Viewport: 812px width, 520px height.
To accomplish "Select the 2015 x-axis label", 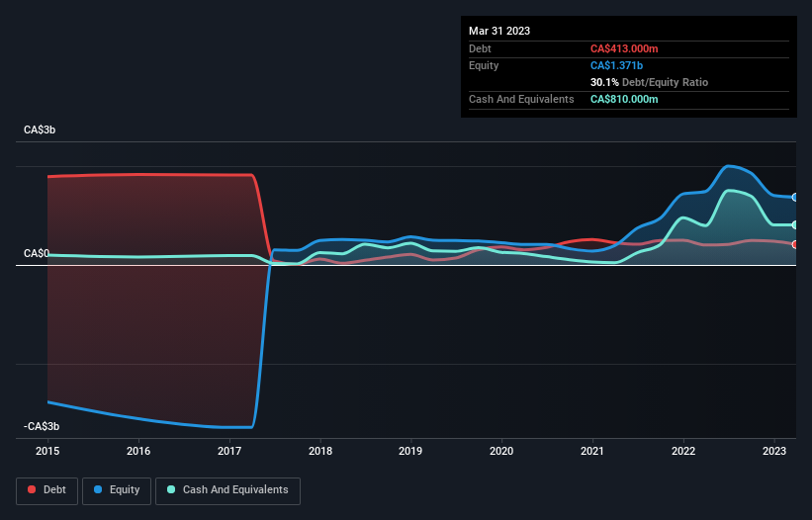I will tap(47, 451).
